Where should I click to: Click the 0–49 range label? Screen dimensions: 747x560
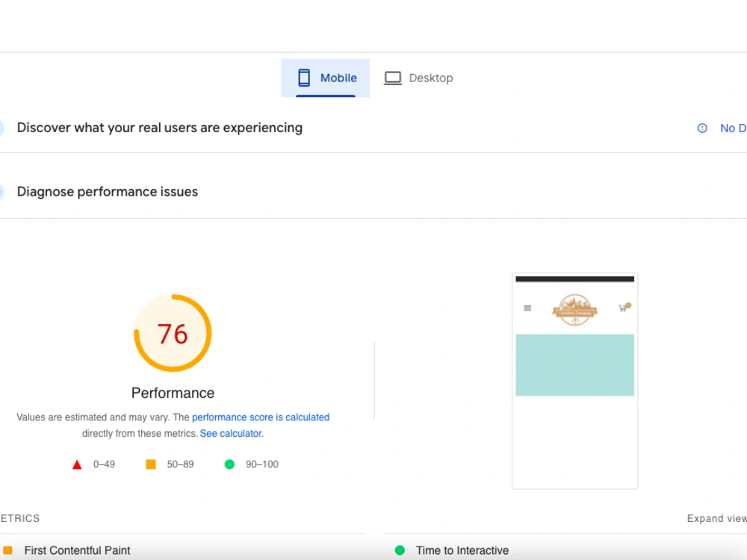coord(104,464)
